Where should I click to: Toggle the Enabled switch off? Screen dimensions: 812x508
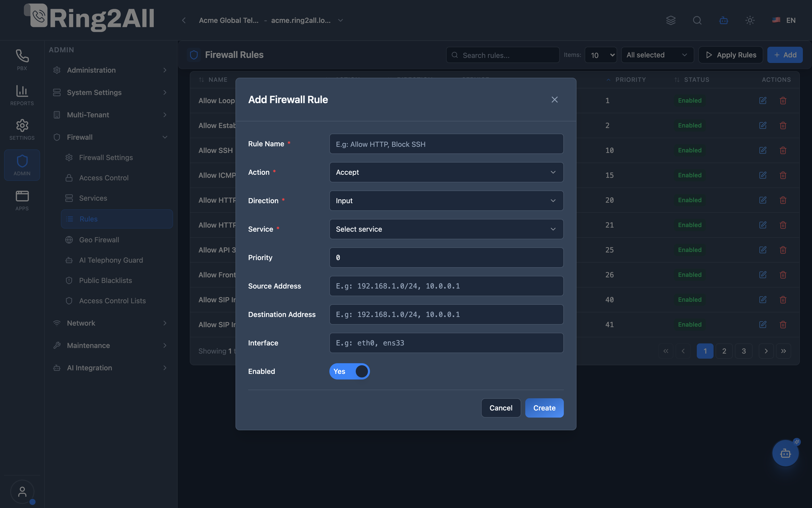(x=349, y=371)
